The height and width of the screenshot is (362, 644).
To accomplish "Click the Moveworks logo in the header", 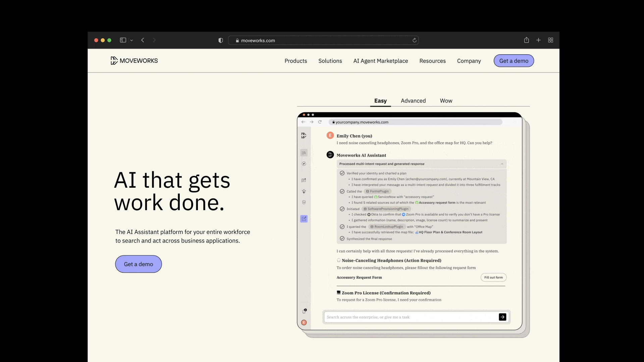I will click(134, 61).
